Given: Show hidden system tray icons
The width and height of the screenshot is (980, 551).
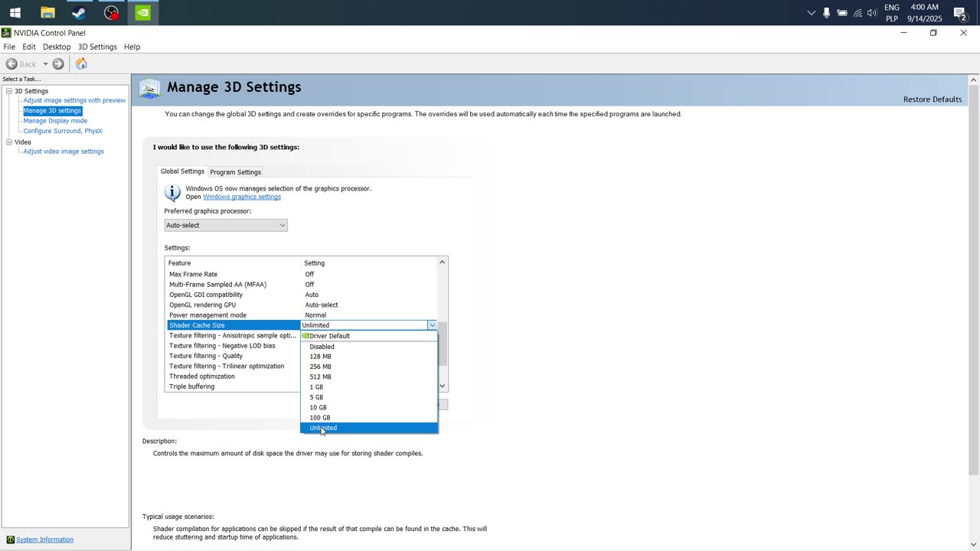Looking at the screenshot, I should tap(812, 12).
